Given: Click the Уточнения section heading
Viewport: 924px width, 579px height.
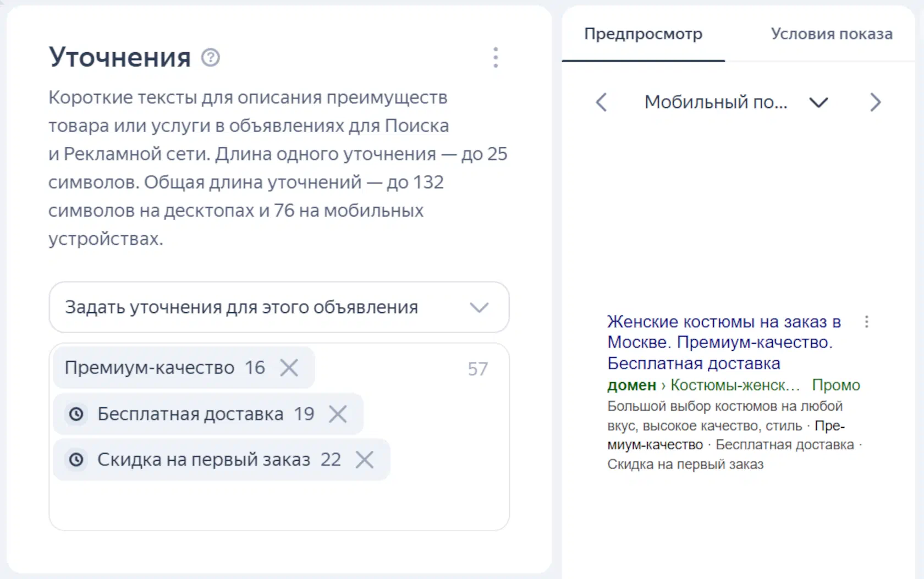Looking at the screenshot, I should 120,57.
